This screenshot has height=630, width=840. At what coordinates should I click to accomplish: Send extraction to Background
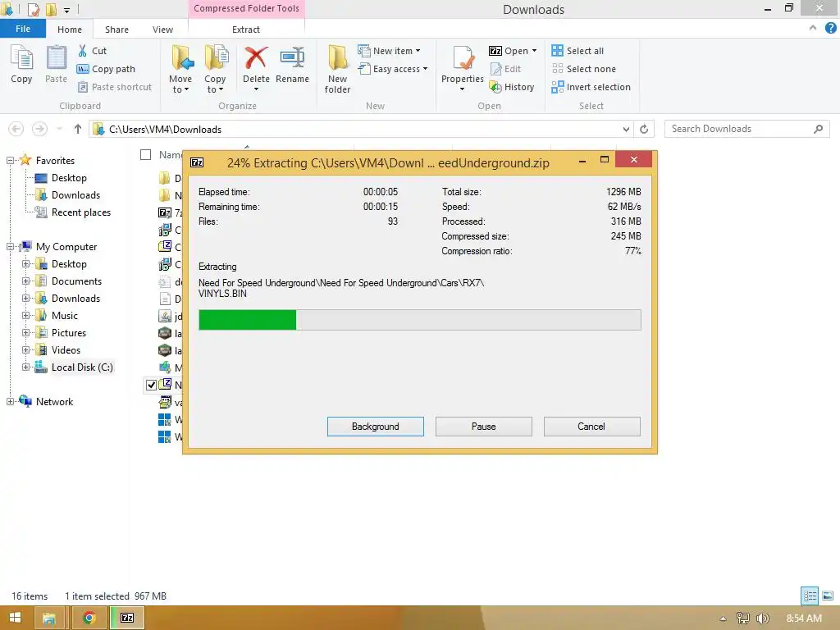click(x=376, y=427)
